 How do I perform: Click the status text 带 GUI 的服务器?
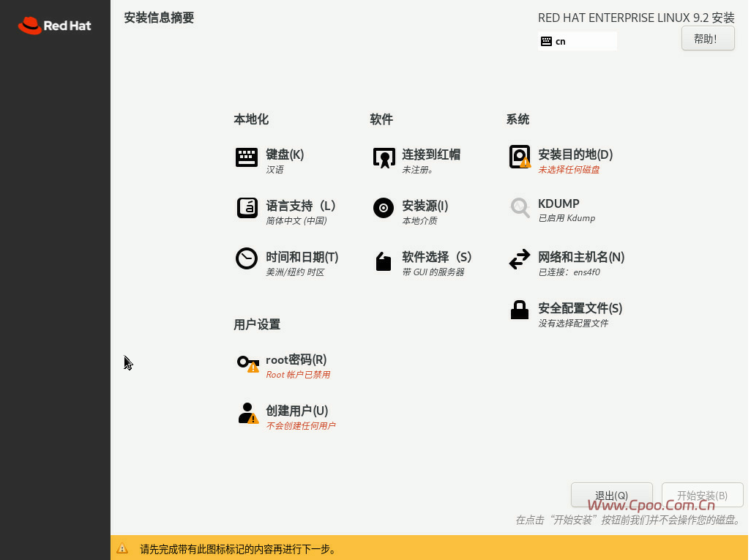click(x=433, y=272)
